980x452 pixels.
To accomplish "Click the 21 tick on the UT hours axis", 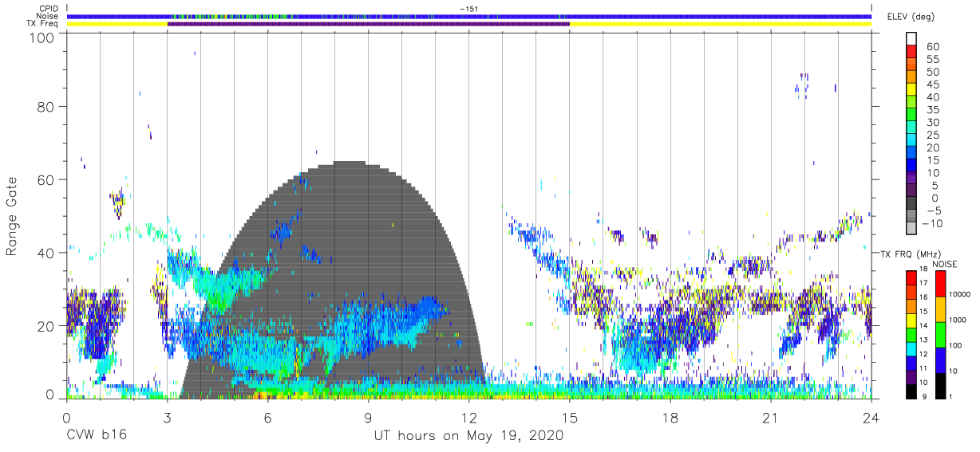I will 770,418.
